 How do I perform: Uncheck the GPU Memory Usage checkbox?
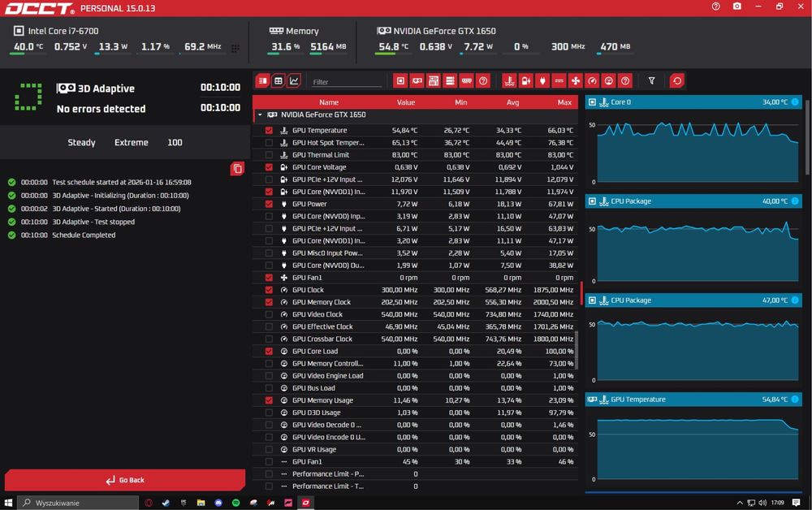(269, 400)
